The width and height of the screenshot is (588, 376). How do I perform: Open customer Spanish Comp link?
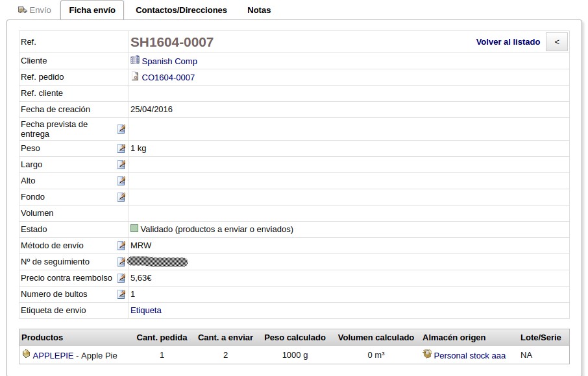pyautogui.click(x=169, y=61)
